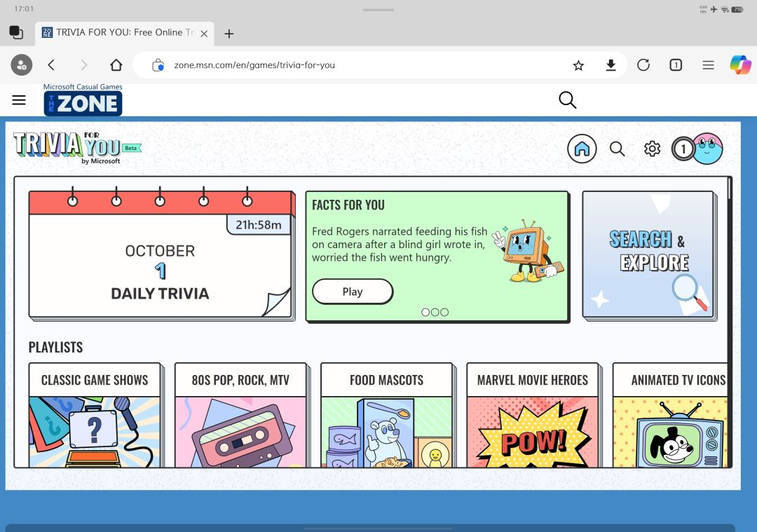The height and width of the screenshot is (532, 757).
Task: Open the Trivia For You home icon
Action: (582, 149)
